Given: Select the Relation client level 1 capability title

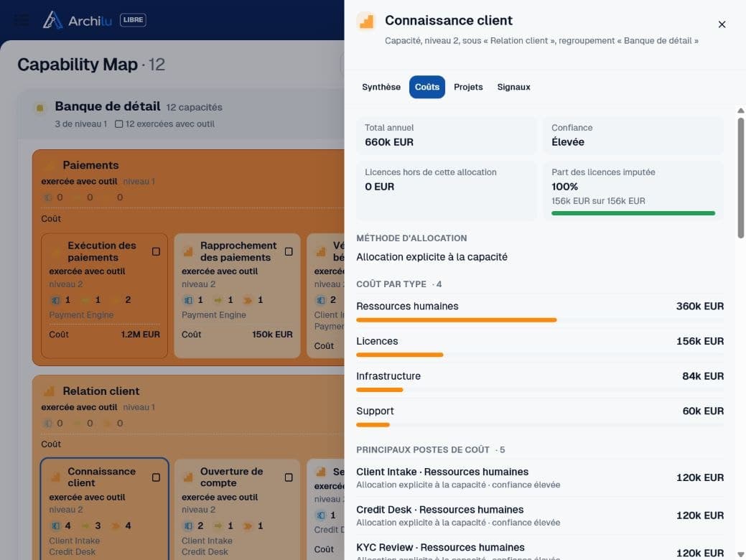Looking at the screenshot, I should pyautogui.click(x=101, y=391).
